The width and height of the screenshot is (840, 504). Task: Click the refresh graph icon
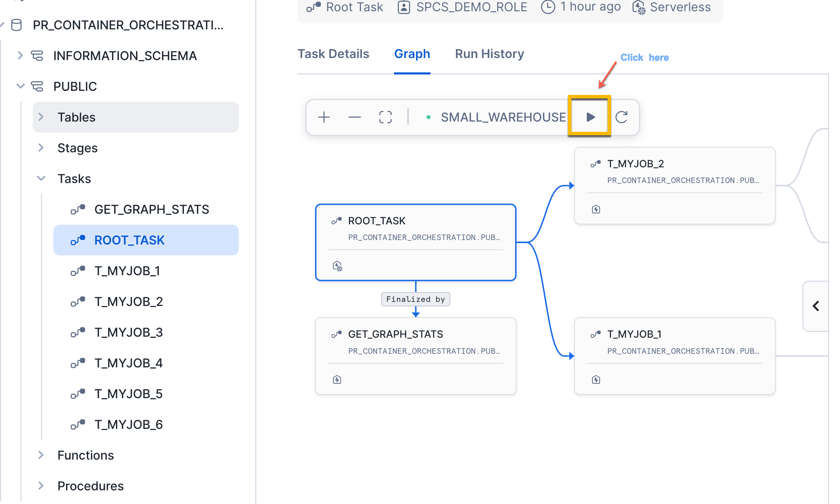click(621, 117)
